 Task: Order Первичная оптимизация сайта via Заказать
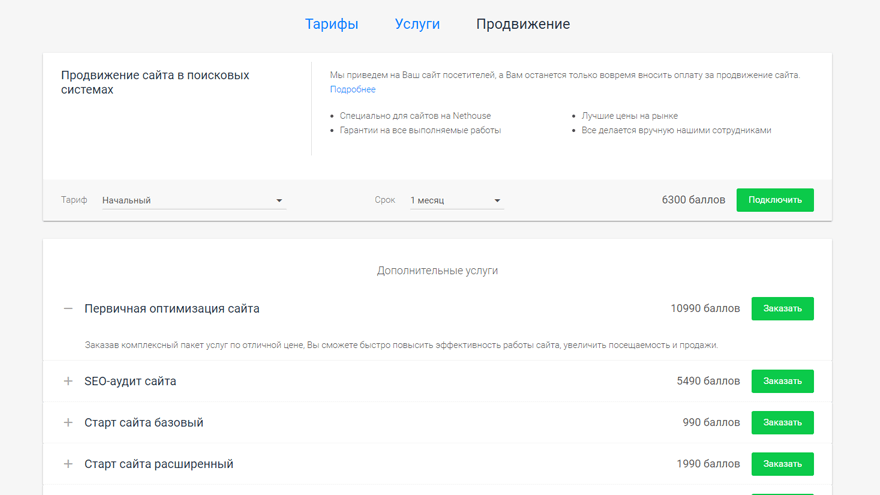pyautogui.click(x=782, y=309)
